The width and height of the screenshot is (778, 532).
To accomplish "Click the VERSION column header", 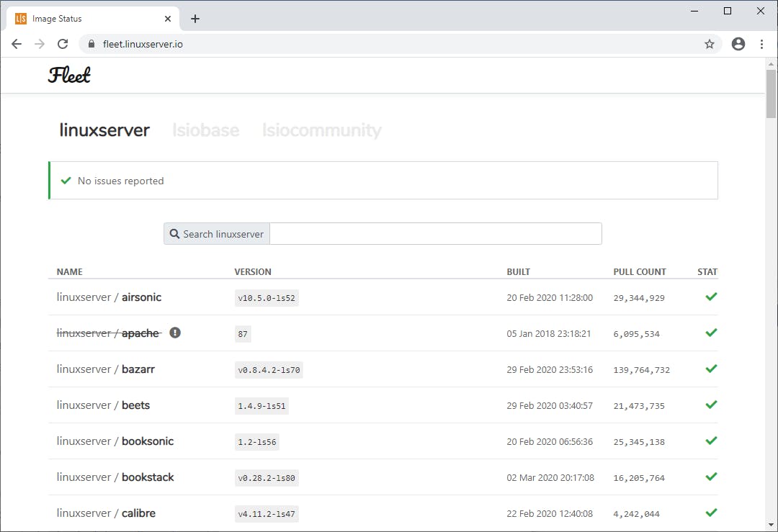I will [253, 271].
